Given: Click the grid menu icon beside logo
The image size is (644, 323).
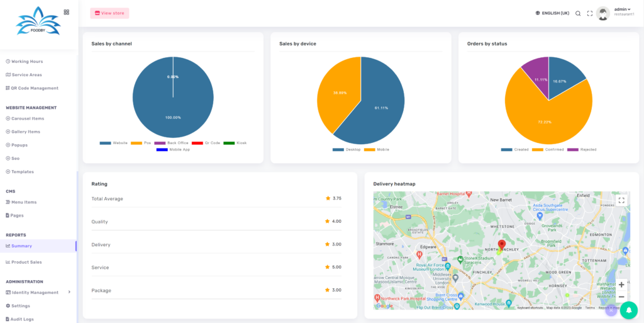Looking at the screenshot, I should coord(67,12).
